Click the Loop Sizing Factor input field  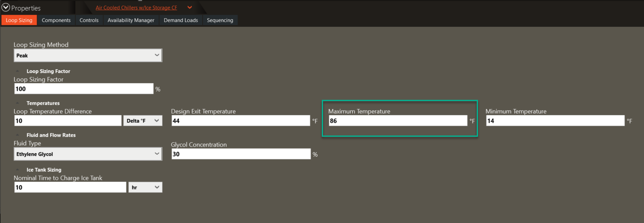point(84,89)
